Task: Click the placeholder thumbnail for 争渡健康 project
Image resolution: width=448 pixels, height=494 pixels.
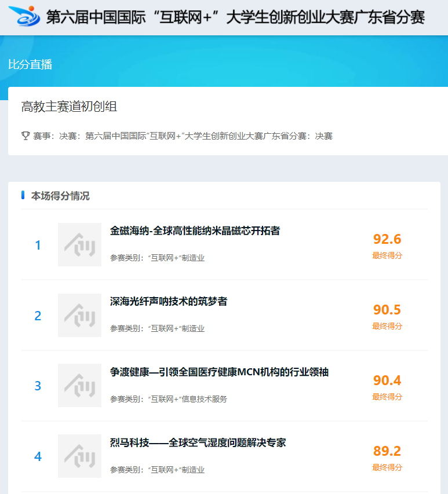Action: [79, 386]
